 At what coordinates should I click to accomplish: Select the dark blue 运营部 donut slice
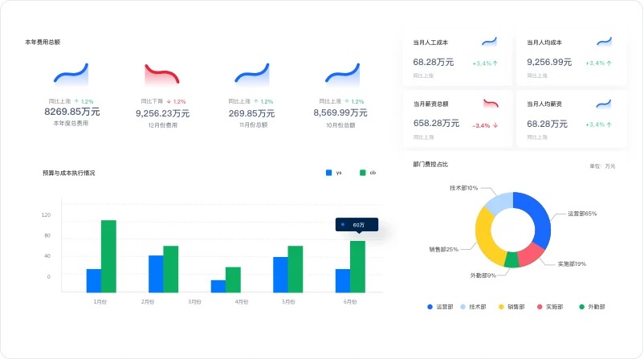541,218
